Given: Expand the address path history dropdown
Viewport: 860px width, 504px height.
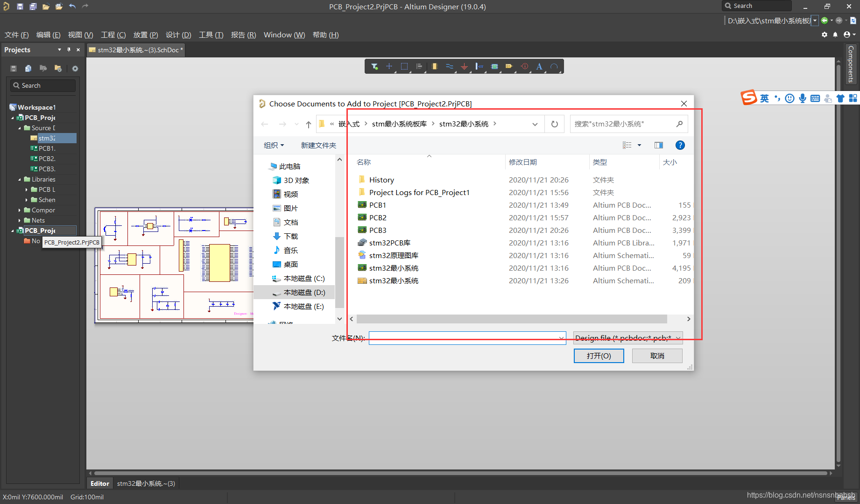Looking at the screenshot, I should point(535,124).
